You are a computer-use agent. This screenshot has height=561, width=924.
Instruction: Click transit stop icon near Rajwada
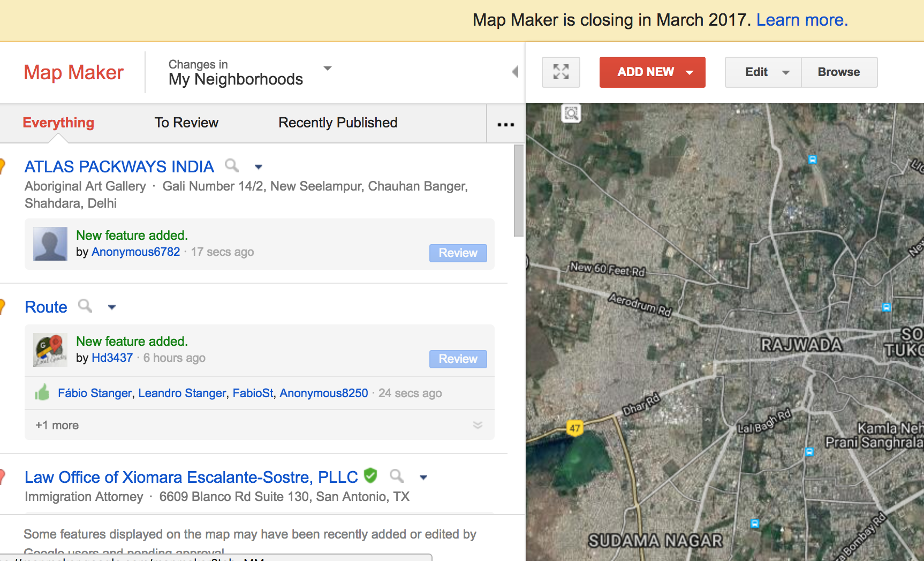[x=886, y=307]
